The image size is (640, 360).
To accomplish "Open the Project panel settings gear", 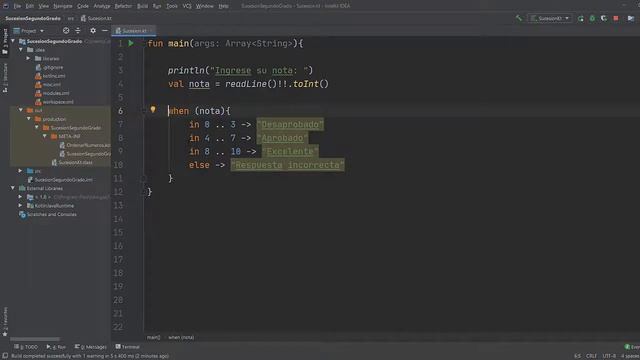I will click(x=93, y=31).
